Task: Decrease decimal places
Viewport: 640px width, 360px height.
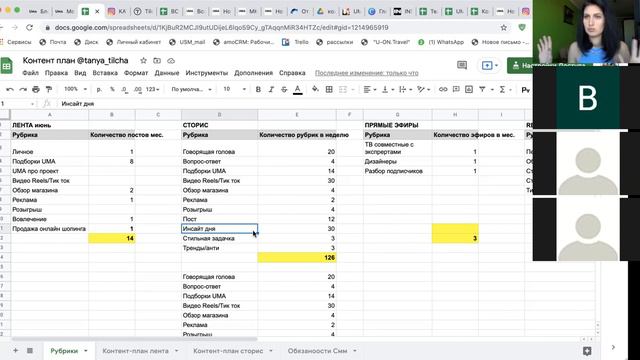Action: click(x=124, y=89)
